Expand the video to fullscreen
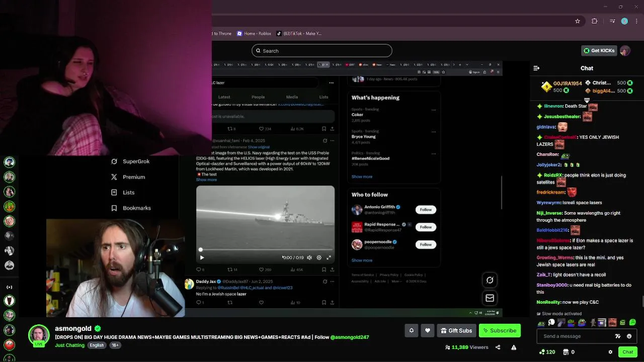 pyautogui.click(x=329, y=257)
